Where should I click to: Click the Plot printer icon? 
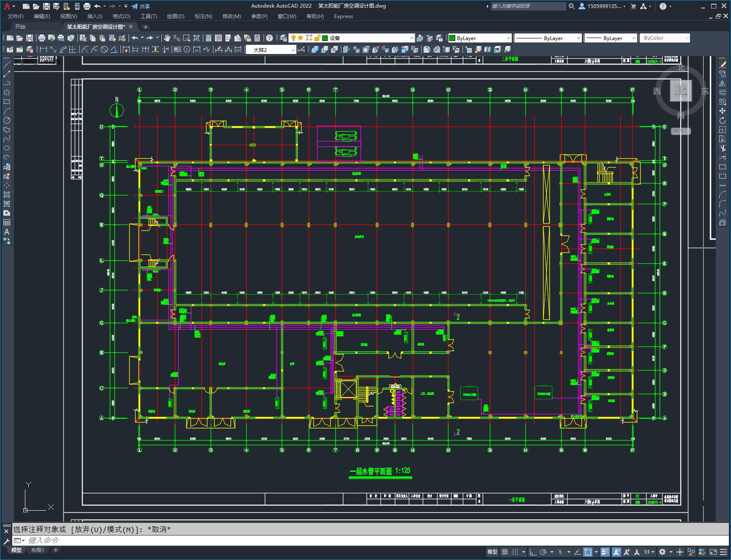tap(42, 38)
